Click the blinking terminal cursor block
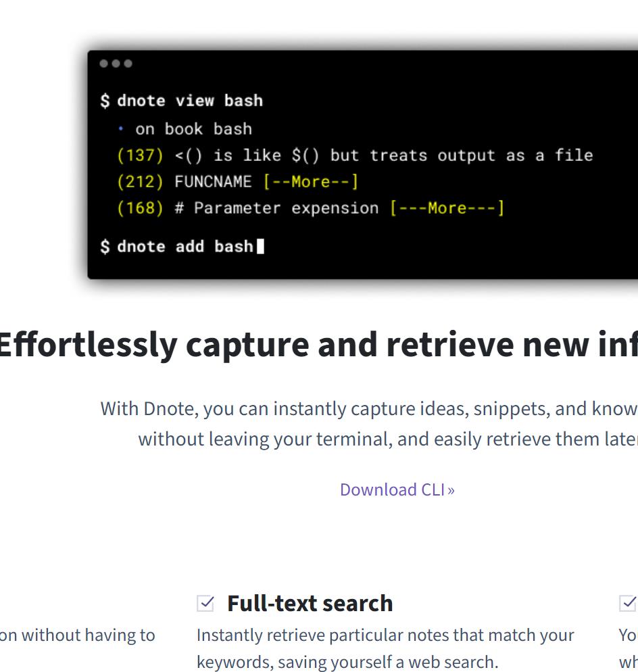 coord(261,246)
